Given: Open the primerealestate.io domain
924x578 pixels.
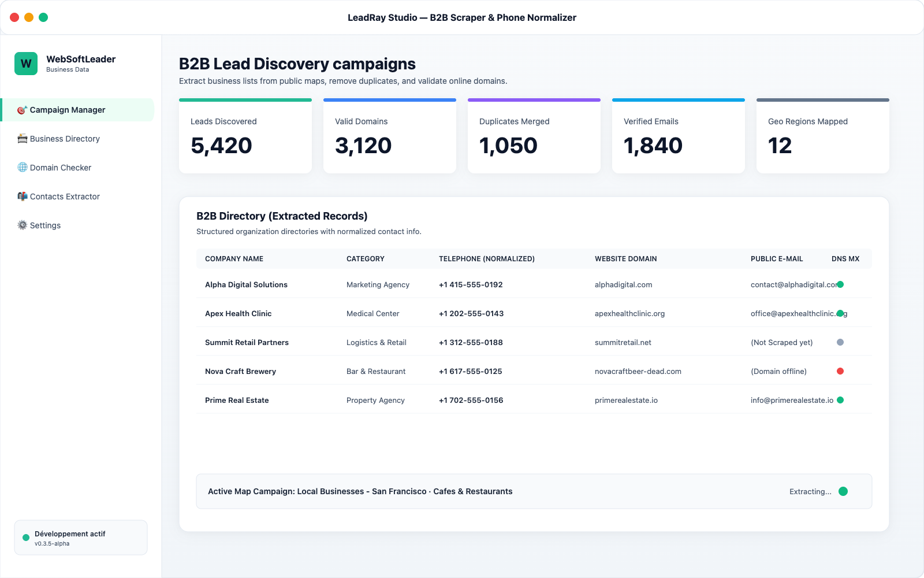Looking at the screenshot, I should click(x=626, y=400).
